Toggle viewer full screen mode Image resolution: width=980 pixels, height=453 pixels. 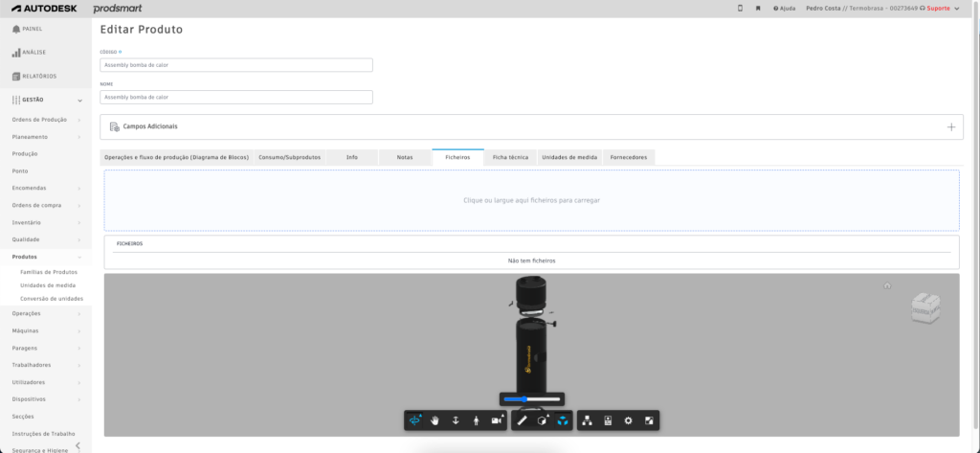point(649,421)
